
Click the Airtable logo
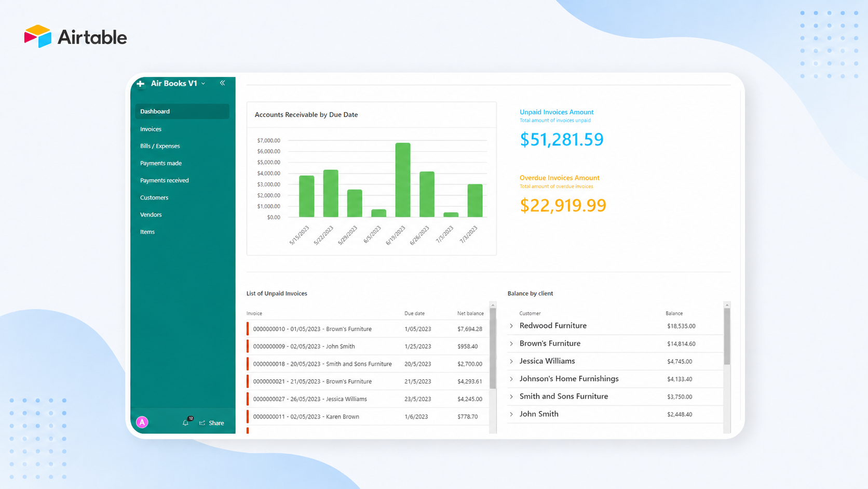[75, 36]
